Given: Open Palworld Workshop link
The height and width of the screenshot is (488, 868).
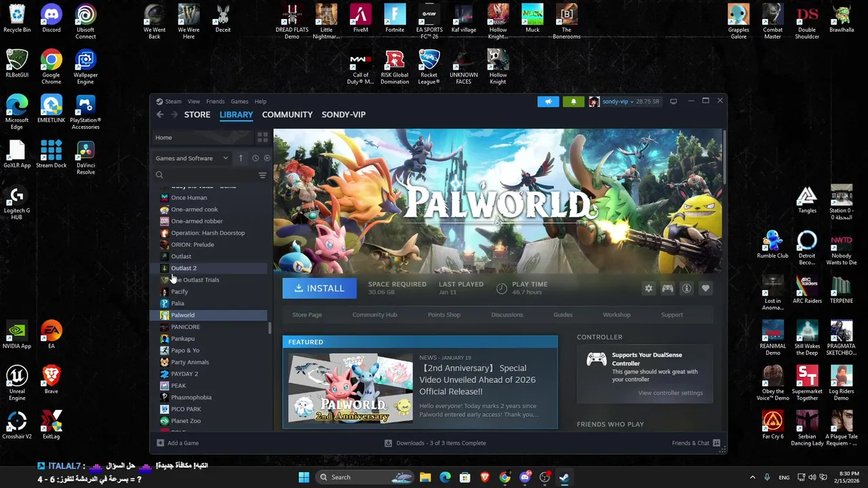Looking at the screenshot, I should coord(616,314).
